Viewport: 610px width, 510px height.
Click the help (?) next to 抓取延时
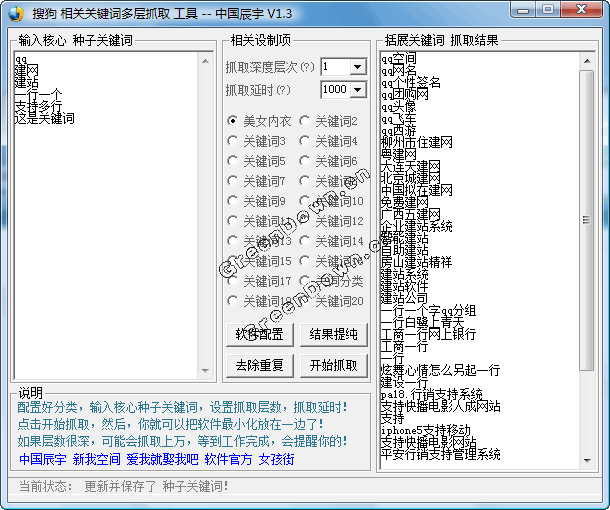[x=283, y=90]
